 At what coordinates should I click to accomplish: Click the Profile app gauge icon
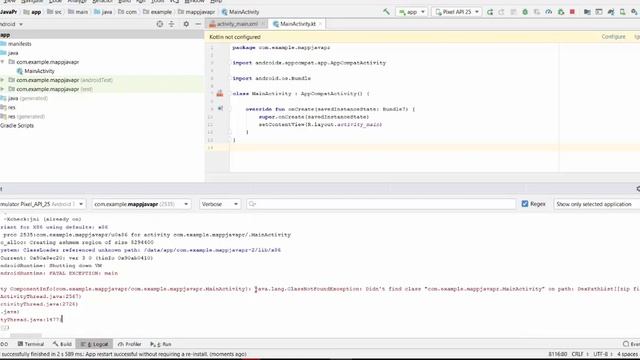click(549, 12)
